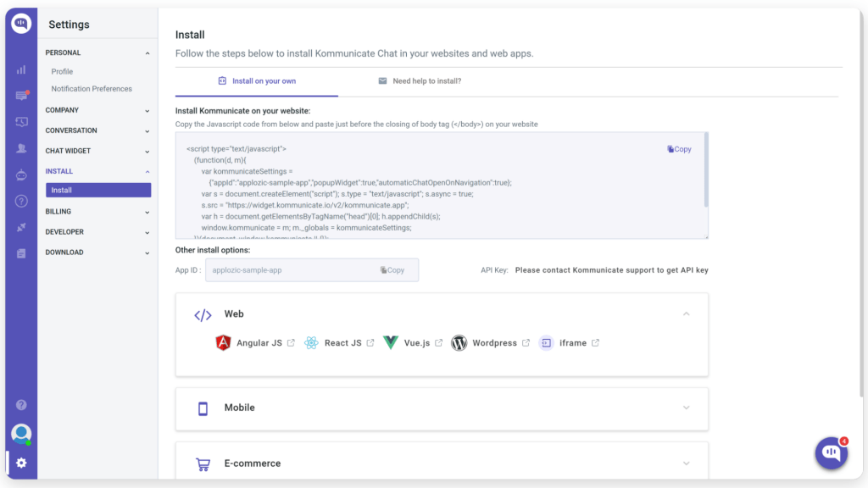Open conversations icon with red notification dot

(x=21, y=96)
